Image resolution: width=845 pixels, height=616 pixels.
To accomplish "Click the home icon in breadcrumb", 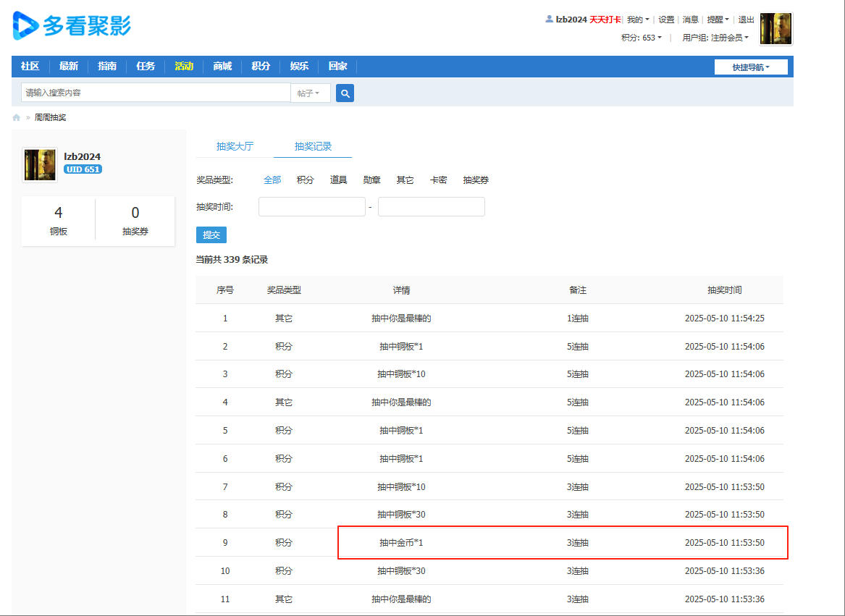I will [16, 117].
